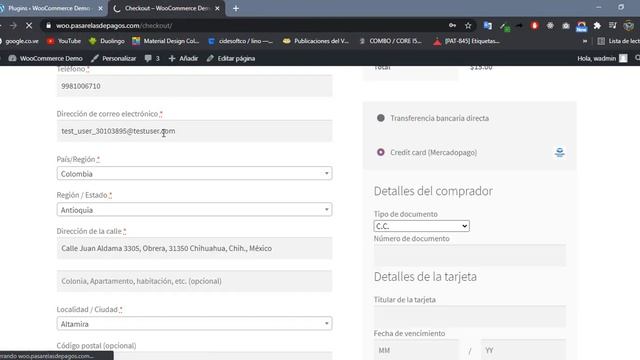Image resolution: width=640 pixels, height=360 pixels.
Task: Open WooCommerce Demo admin bar menu
Action: point(45,58)
